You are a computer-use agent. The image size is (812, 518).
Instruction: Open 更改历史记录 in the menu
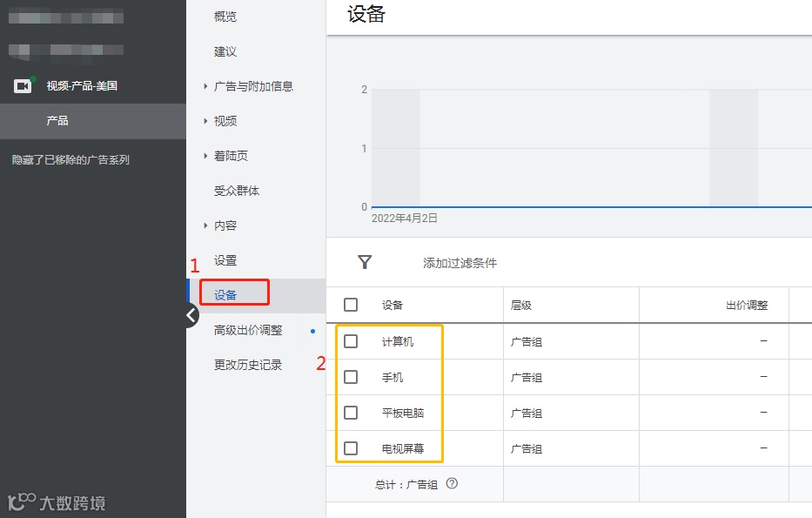(248, 365)
